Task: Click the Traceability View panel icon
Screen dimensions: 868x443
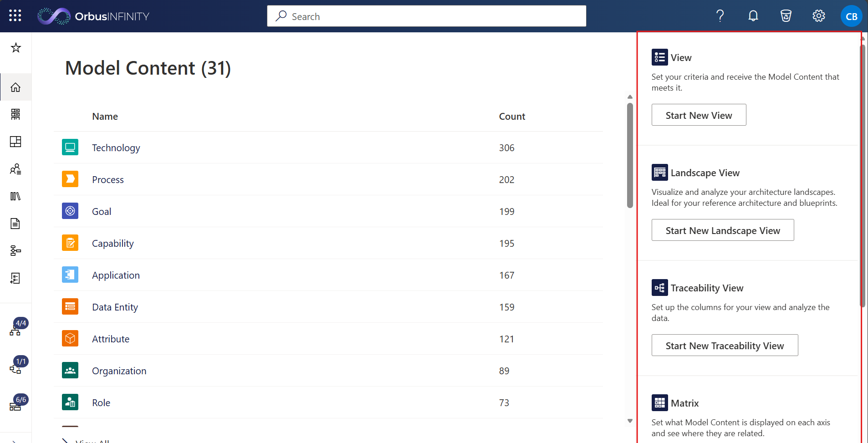Action: [660, 288]
